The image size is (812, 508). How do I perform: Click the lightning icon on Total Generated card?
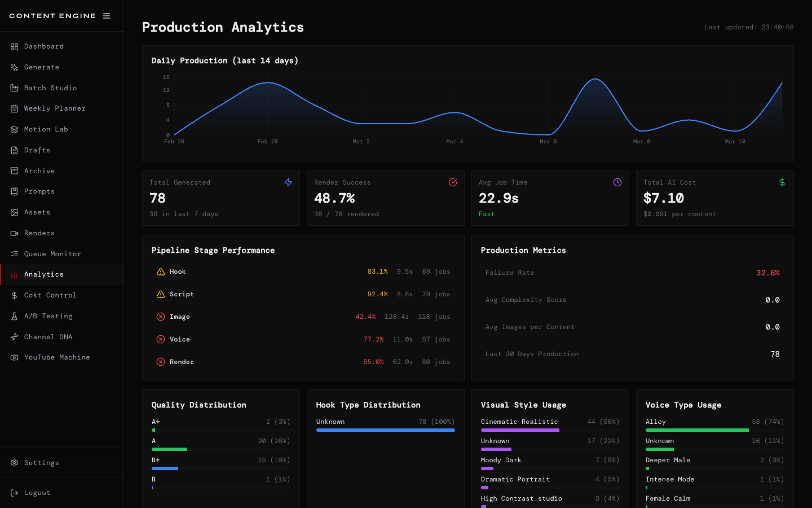(x=288, y=182)
